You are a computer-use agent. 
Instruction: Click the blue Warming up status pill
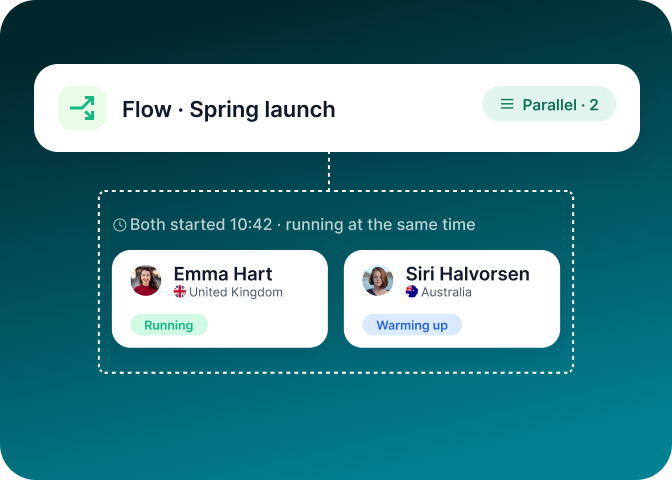(x=412, y=325)
